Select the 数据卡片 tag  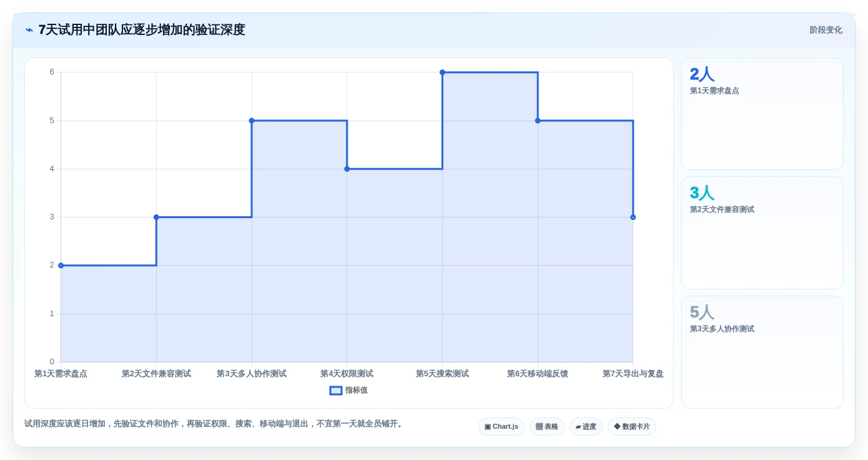click(632, 426)
